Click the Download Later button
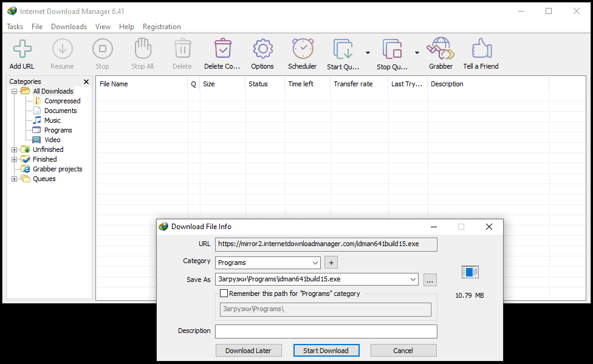 [x=249, y=351]
